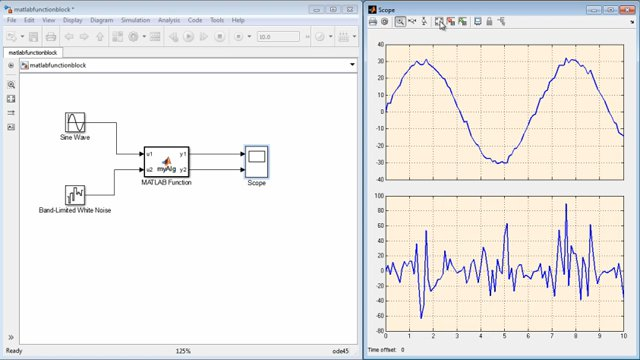Click the Stop simulation button
640x360 pixels.
[x=220, y=37]
